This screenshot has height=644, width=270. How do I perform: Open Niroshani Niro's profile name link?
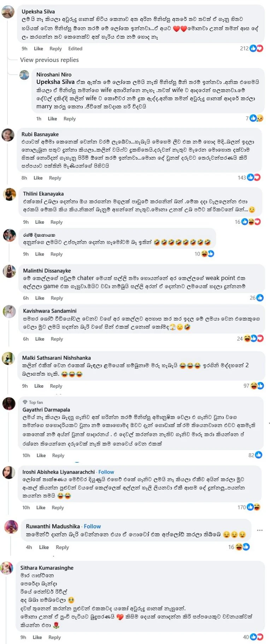pos(54,74)
